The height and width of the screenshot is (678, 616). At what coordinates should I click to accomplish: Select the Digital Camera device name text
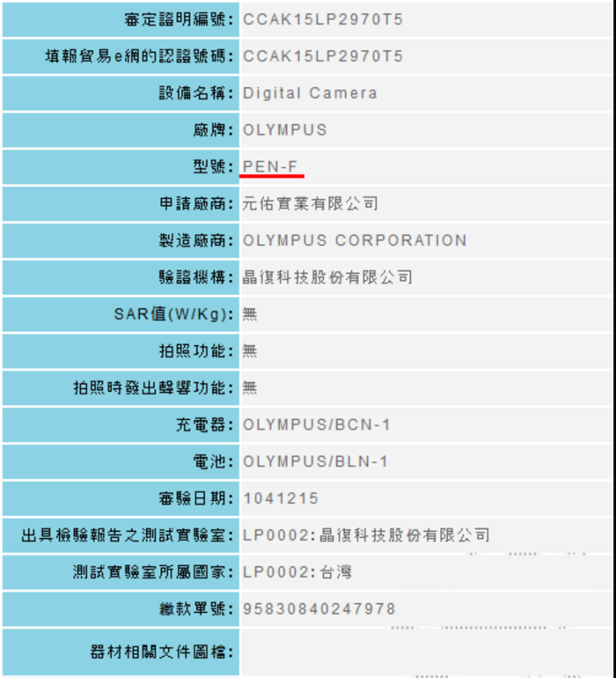tap(310, 92)
